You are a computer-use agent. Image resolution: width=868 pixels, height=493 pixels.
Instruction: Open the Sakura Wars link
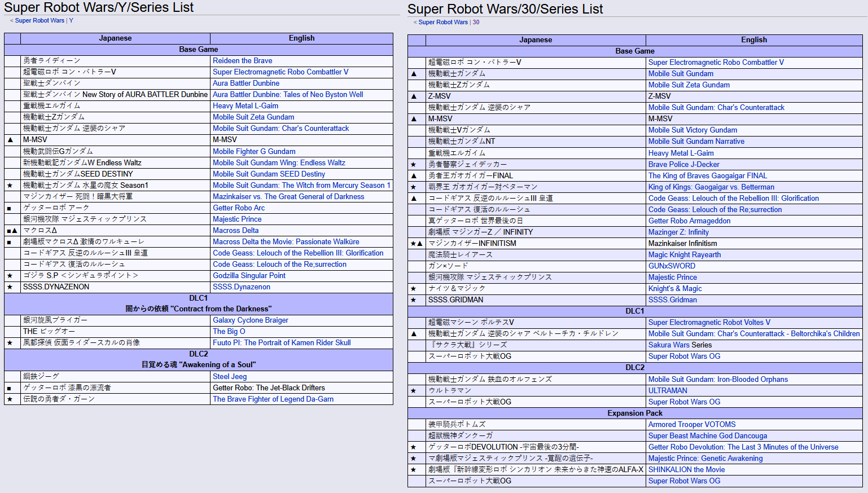pyautogui.click(x=669, y=345)
